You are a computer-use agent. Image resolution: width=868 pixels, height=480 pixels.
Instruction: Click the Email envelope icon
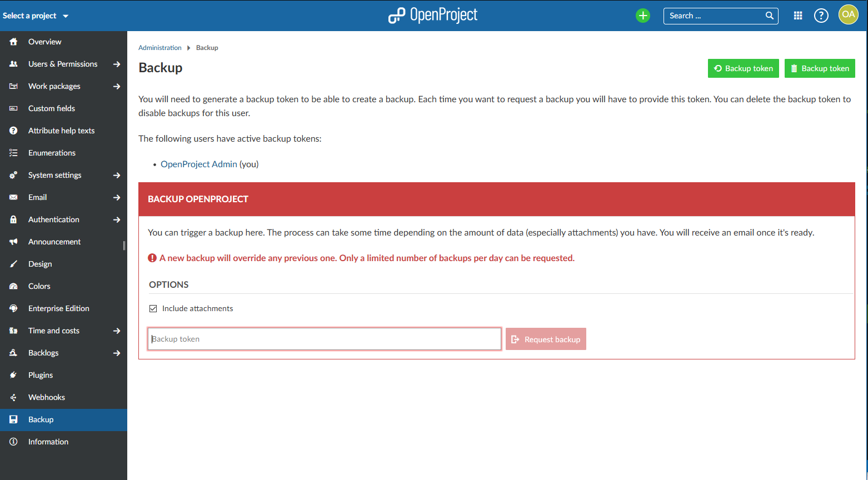click(13, 197)
